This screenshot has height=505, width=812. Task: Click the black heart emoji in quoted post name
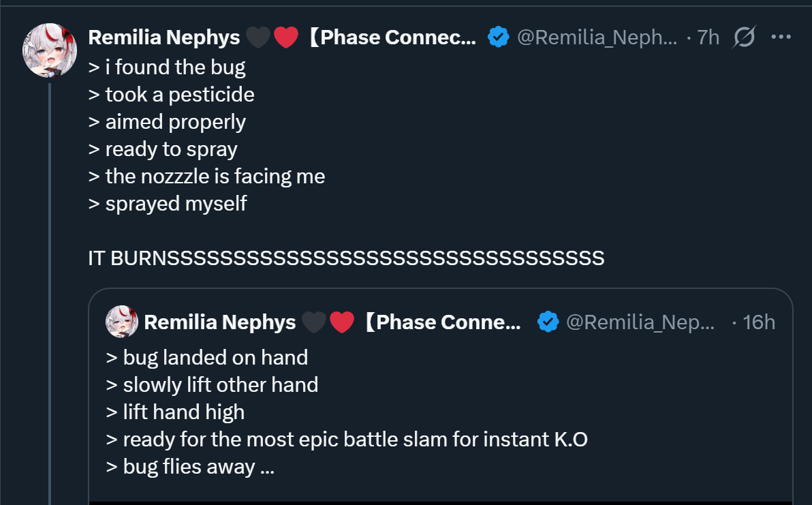click(313, 322)
